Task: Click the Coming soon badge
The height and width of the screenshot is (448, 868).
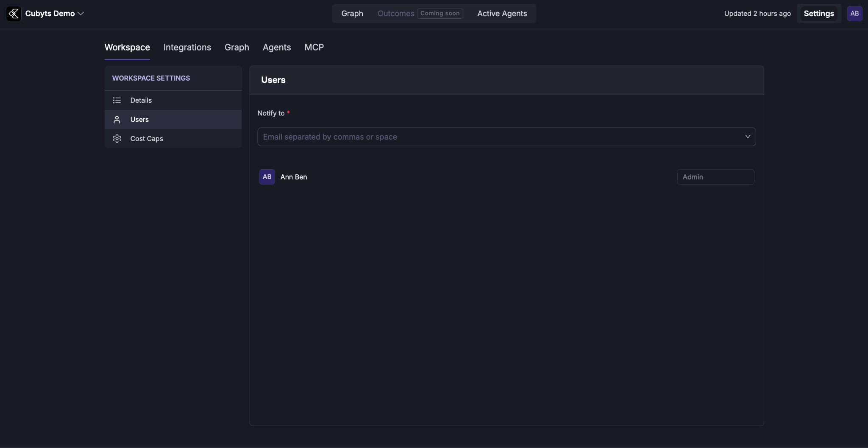Action: coord(440,14)
